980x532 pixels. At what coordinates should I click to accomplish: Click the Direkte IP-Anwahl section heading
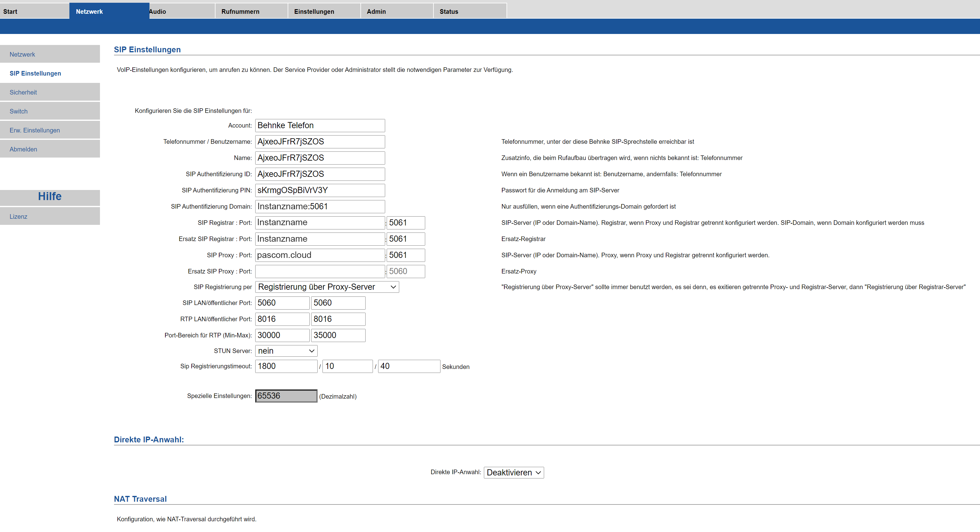click(149, 440)
